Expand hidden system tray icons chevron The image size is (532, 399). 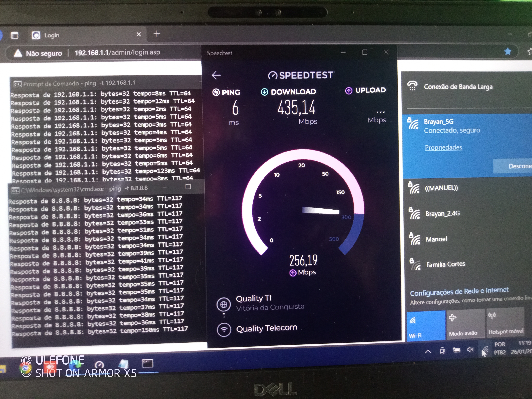click(x=428, y=351)
